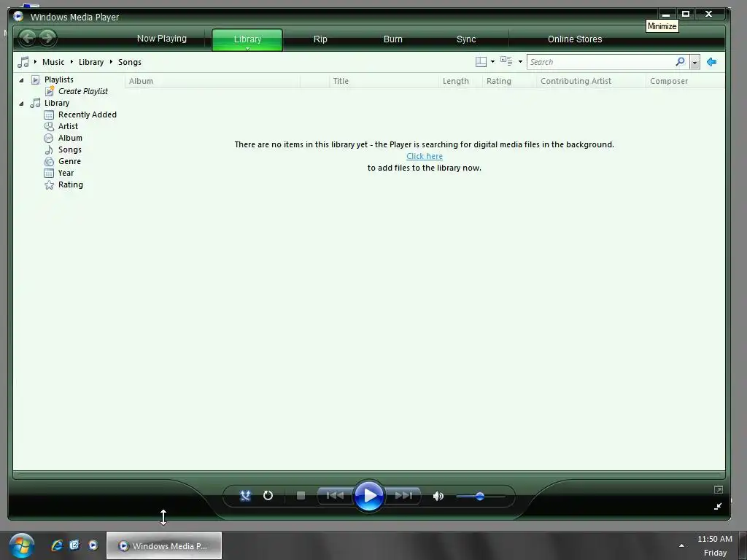
Task: Open the Library tab
Action: coord(247,39)
